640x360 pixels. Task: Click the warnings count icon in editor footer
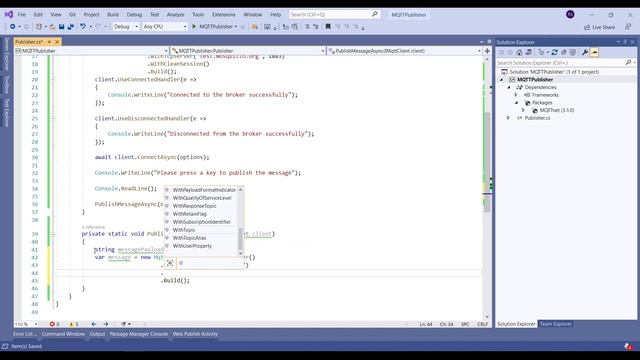[x=71, y=324]
